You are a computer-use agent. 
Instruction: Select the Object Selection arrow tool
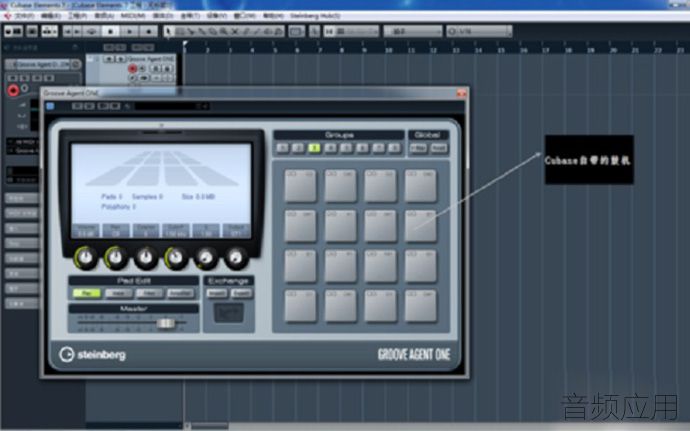click(x=168, y=31)
